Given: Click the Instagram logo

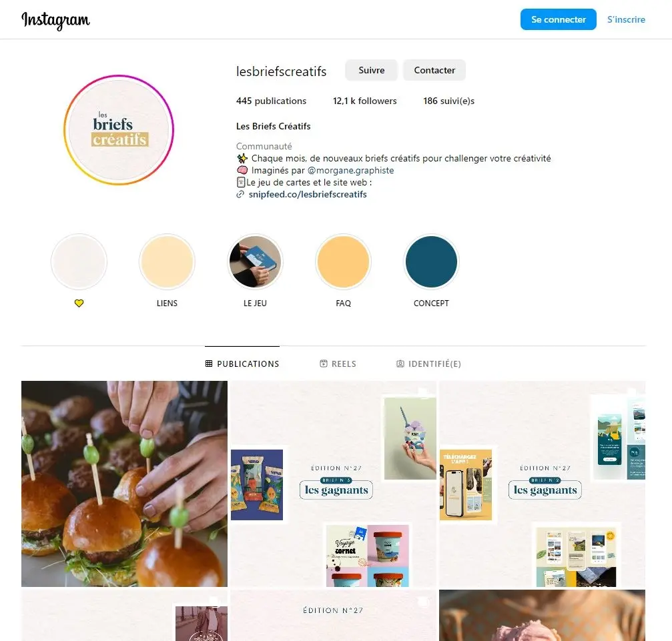Looking at the screenshot, I should click(x=55, y=20).
